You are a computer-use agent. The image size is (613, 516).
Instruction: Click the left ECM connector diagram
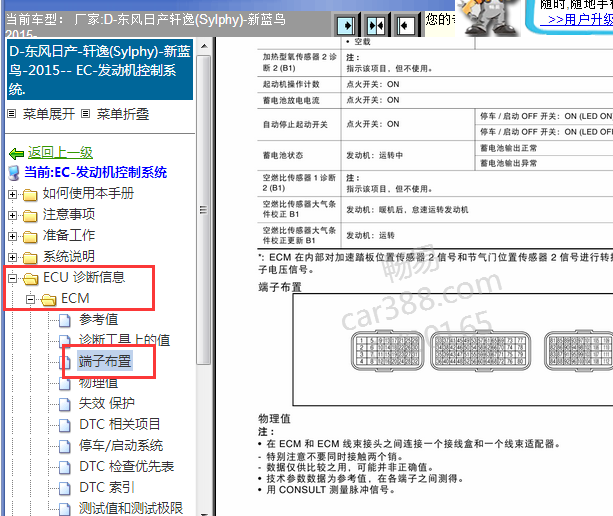tap(387, 351)
